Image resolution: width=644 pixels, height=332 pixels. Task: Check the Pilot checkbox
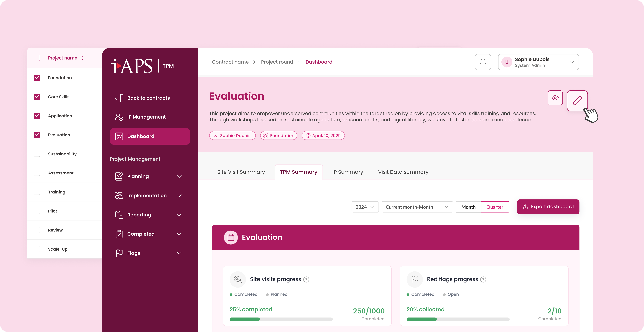point(37,211)
